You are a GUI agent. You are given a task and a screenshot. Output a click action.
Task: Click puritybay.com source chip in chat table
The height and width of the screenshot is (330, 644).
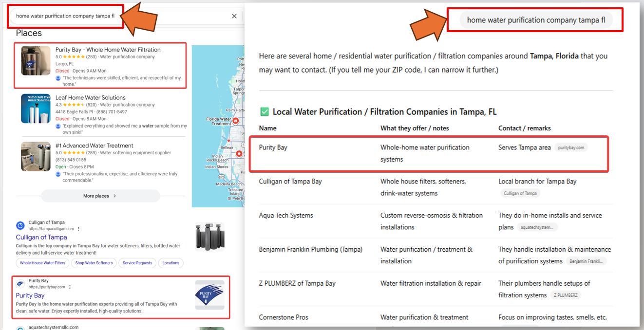coord(571,147)
